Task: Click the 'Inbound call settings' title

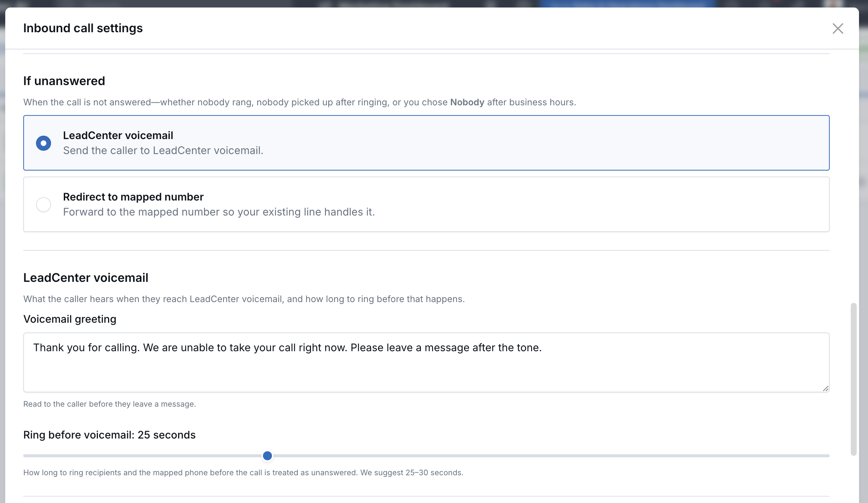Action: coord(83,28)
